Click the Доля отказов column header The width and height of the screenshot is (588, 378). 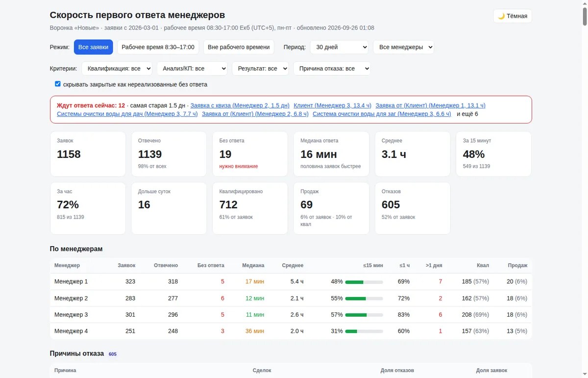pos(397,370)
